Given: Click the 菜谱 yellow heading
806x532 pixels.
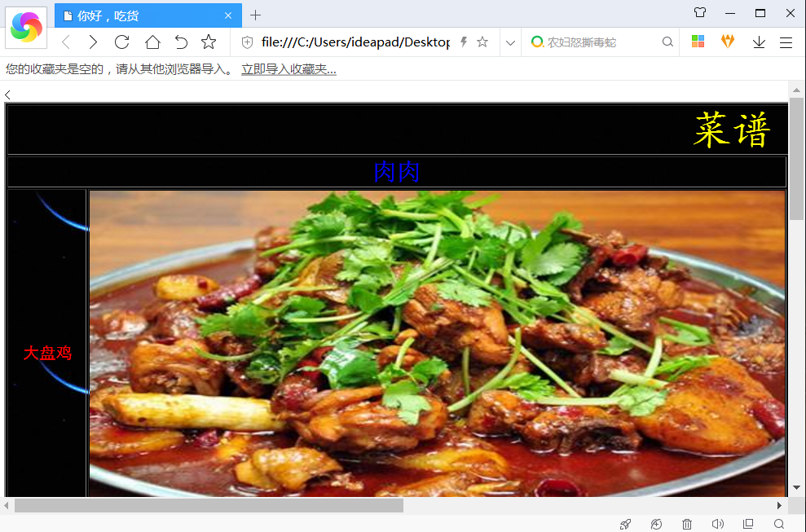Looking at the screenshot, I should pyautogui.click(x=732, y=130).
